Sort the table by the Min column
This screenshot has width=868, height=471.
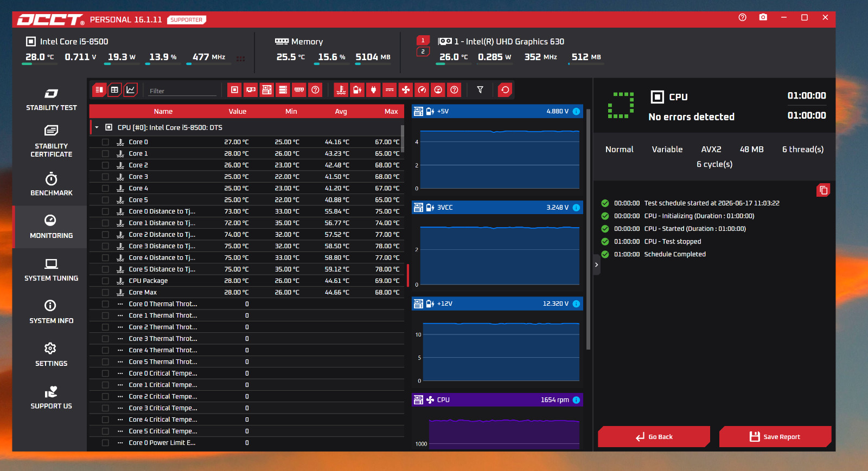(291, 111)
